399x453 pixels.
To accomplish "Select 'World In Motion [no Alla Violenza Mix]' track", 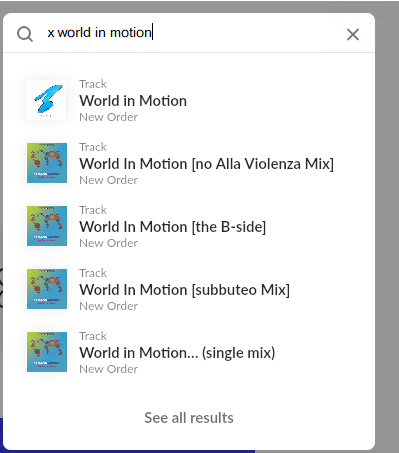I will point(206,164).
